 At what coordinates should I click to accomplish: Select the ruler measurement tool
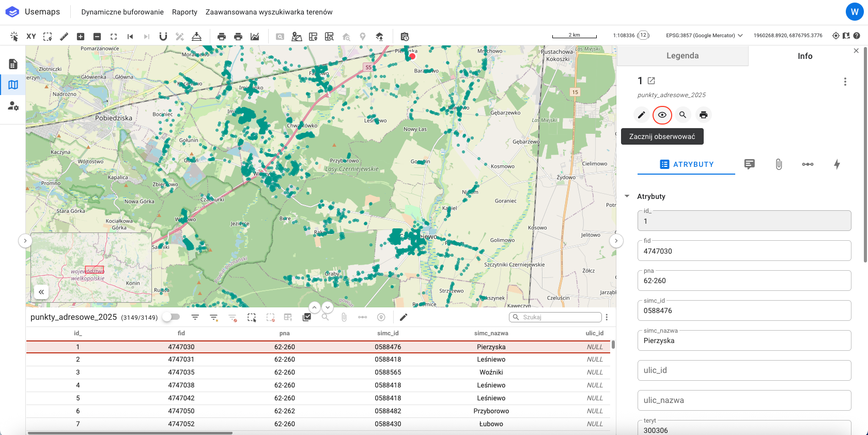64,36
